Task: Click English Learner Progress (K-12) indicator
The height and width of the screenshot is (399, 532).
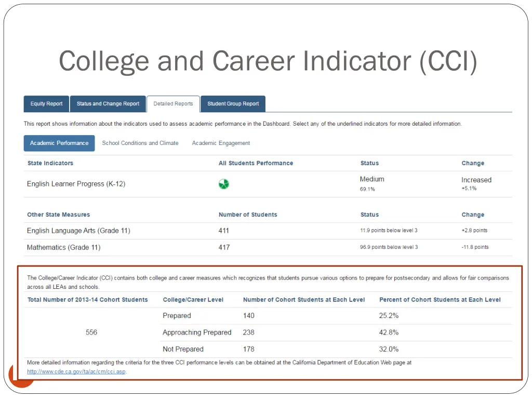Action: tap(76, 184)
